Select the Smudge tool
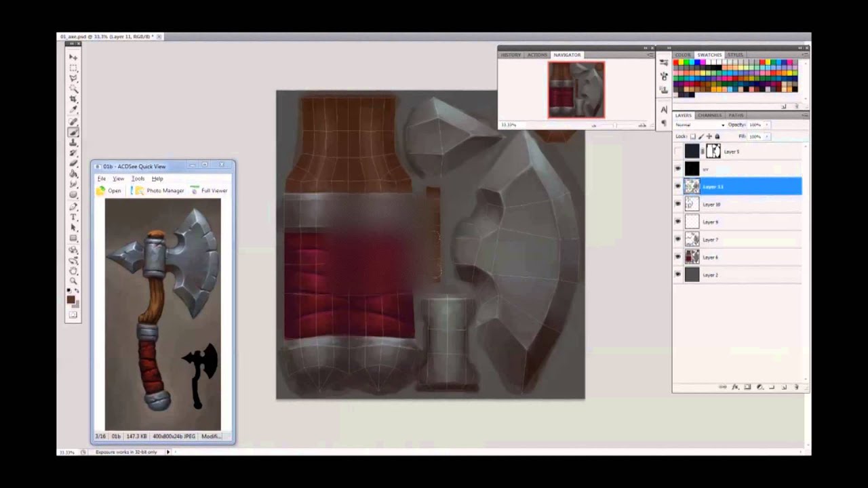Viewport: 868px width, 488px height. click(x=73, y=184)
